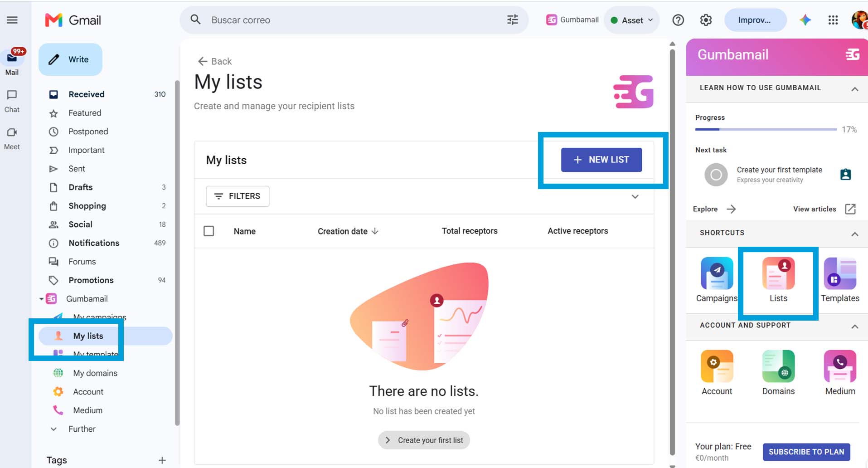
Task: Open the Domains icon in Account and Support
Action: (x=778, y=366)
